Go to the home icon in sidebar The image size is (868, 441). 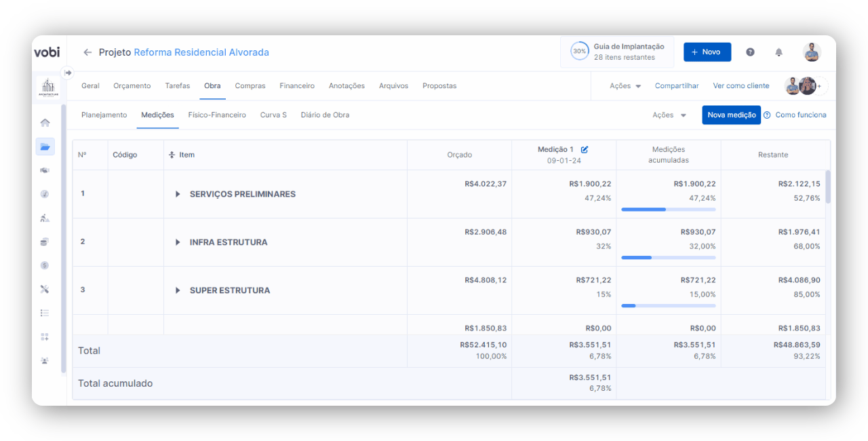45,123
